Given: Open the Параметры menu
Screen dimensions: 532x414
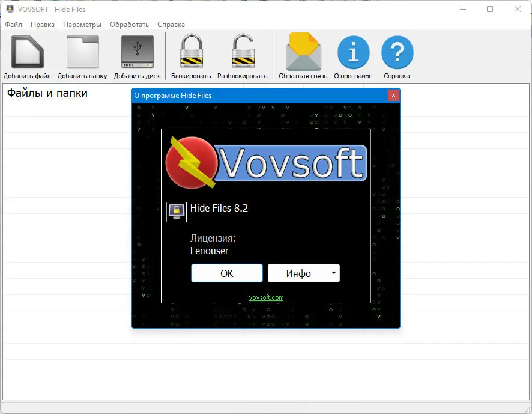Looking at the screenshot, I should pyautogui.click(x=82, y=25).
